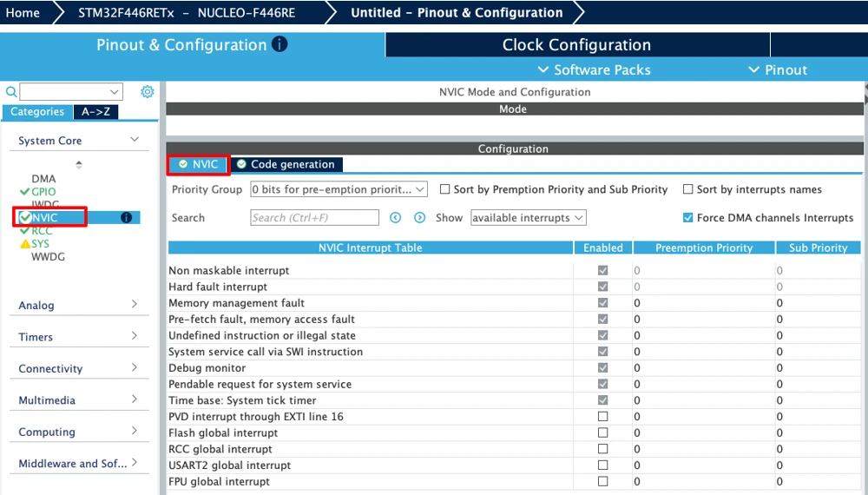Open the Software Packs menu

(x=594, y=69)
